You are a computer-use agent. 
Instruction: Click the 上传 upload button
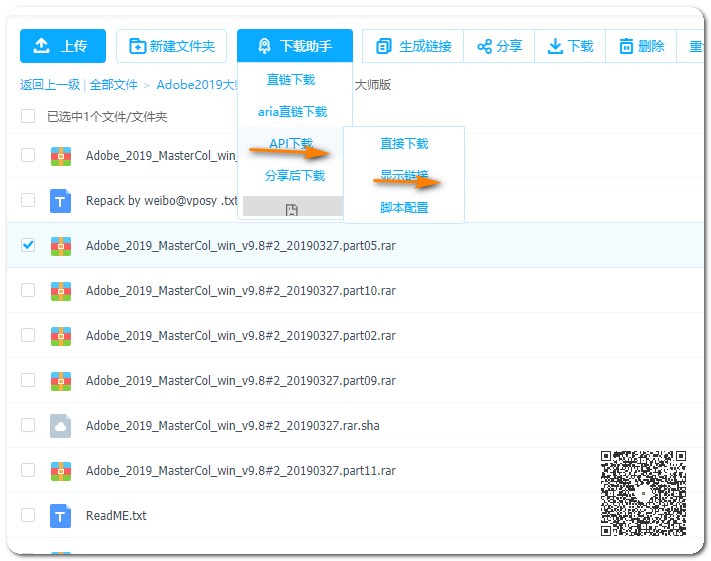point(63,46)
